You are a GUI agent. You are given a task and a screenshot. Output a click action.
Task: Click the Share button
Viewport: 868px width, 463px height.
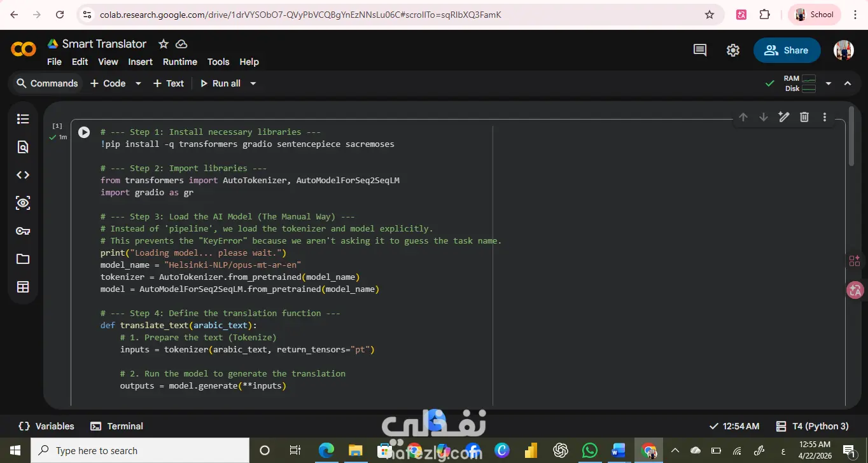click(787, 50)
